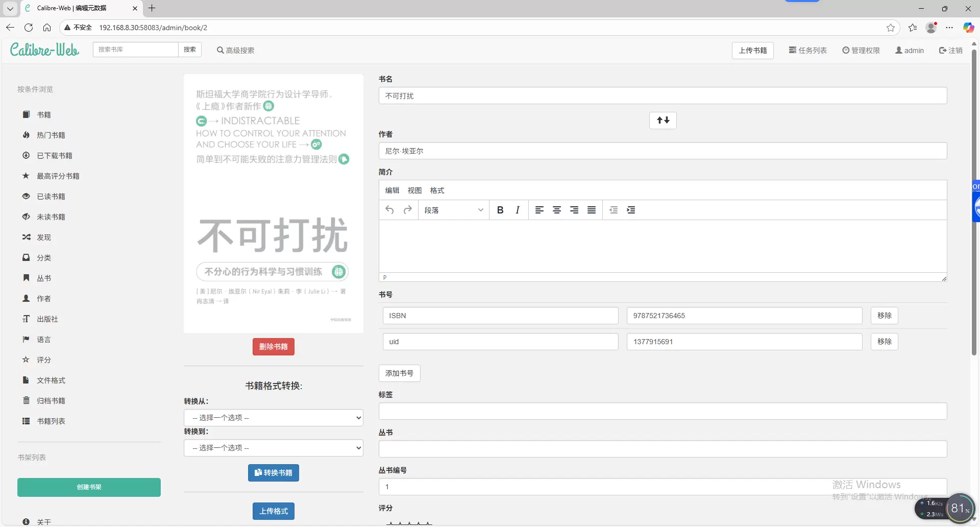Toggle italic formatting in editor
Viewport: 980px width, 527px height.
[518, 210]
